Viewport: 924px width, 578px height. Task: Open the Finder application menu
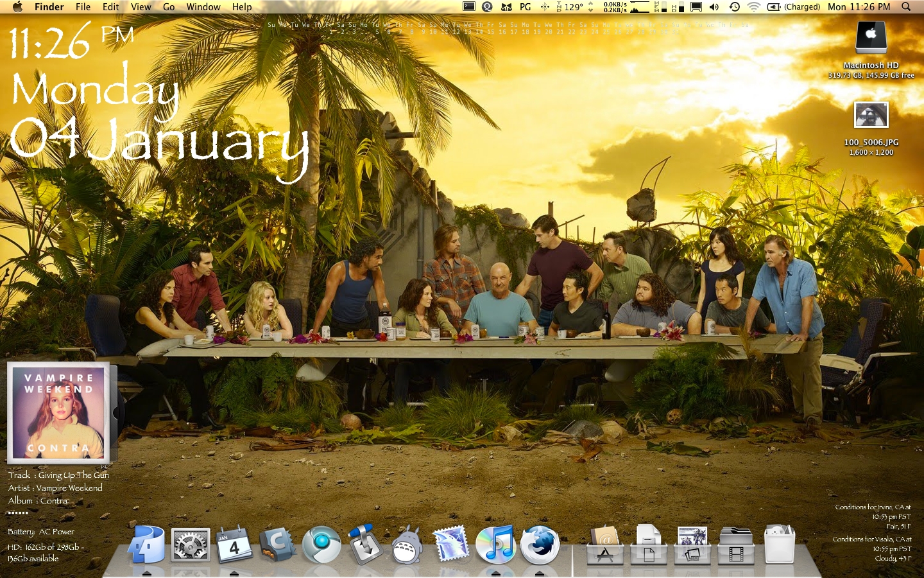coord(49,7)
